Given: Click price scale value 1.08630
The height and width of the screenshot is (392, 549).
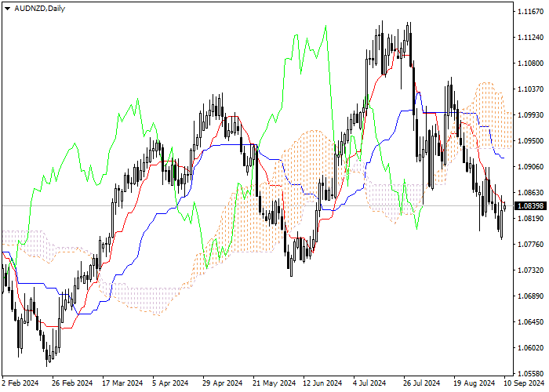Looking at the screenshot, I should click(530, 193).
